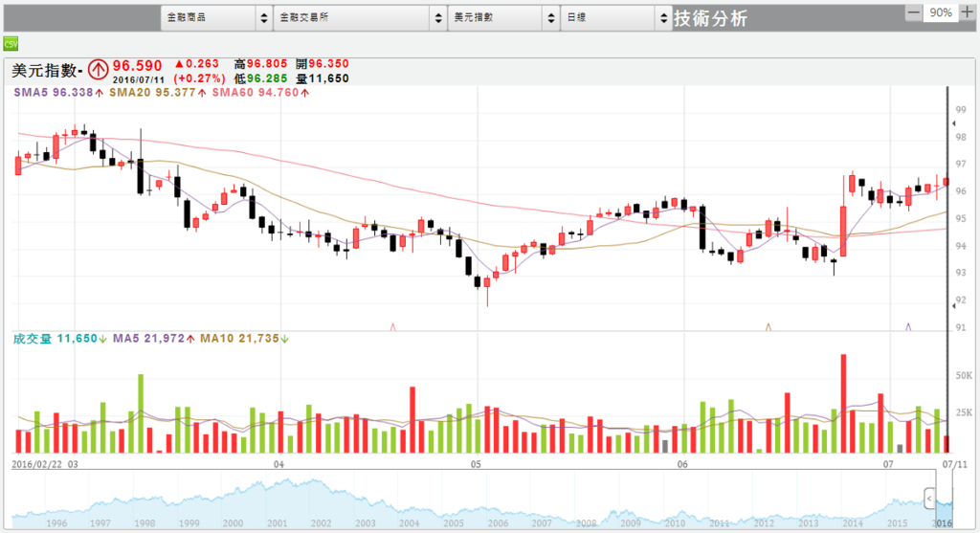Click the 50K volume axis label
The image size is (980, 533).
coord(964,375)
